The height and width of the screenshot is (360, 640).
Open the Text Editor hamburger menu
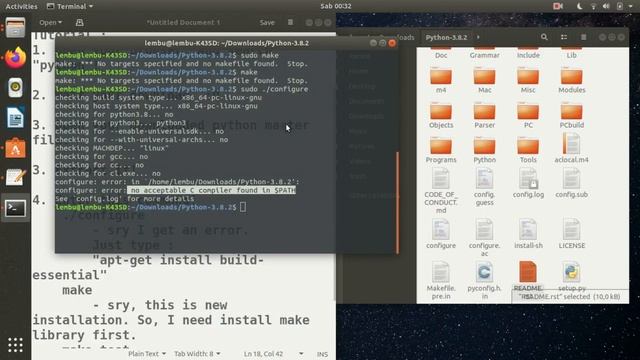point(290,22)
